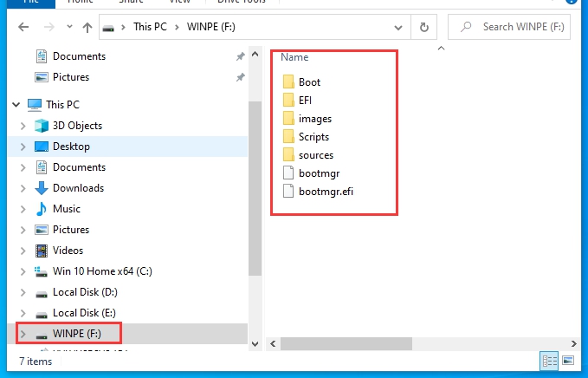This screenshot has height=378, width=588.
Task: Expand Documents under This PC
Action: [x=23, y=167]
